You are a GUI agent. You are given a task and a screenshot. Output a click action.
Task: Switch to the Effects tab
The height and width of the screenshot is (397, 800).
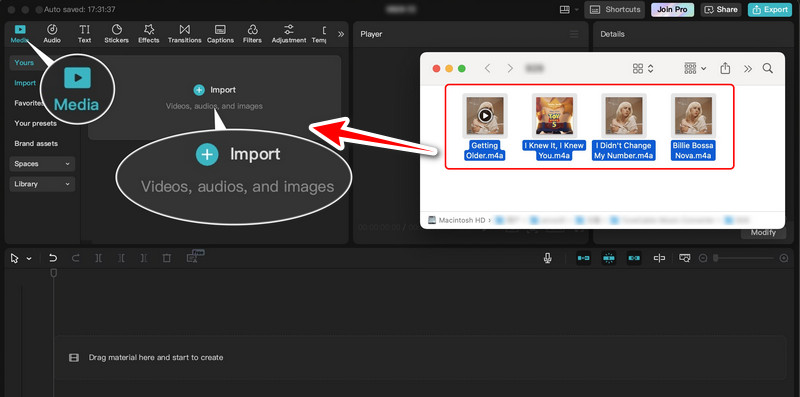(148, 34)
